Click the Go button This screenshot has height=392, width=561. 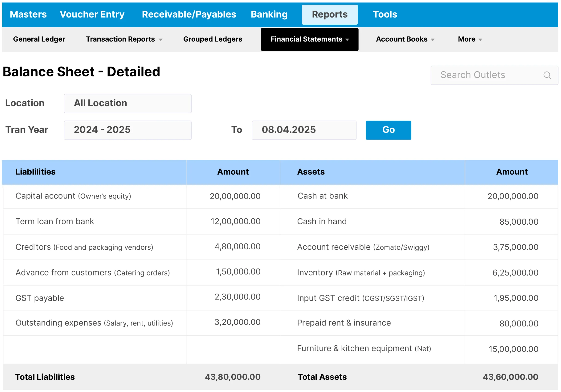point(388,130)
